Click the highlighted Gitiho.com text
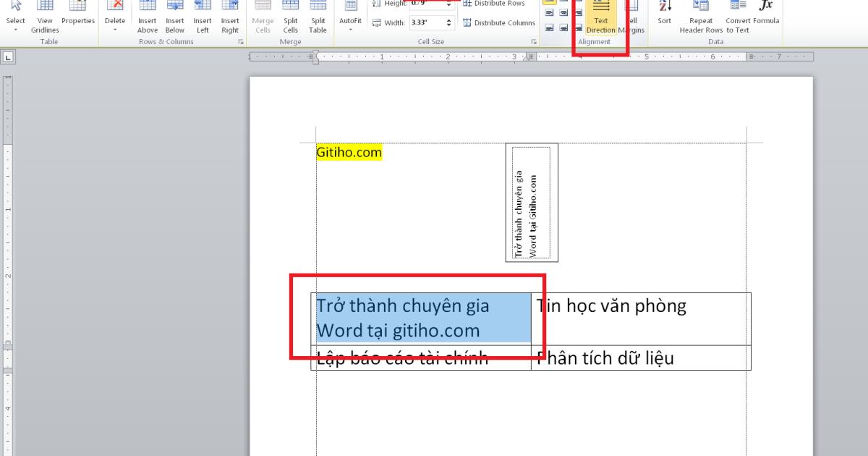This screenshot has width=868, height=456. (349, 153)
